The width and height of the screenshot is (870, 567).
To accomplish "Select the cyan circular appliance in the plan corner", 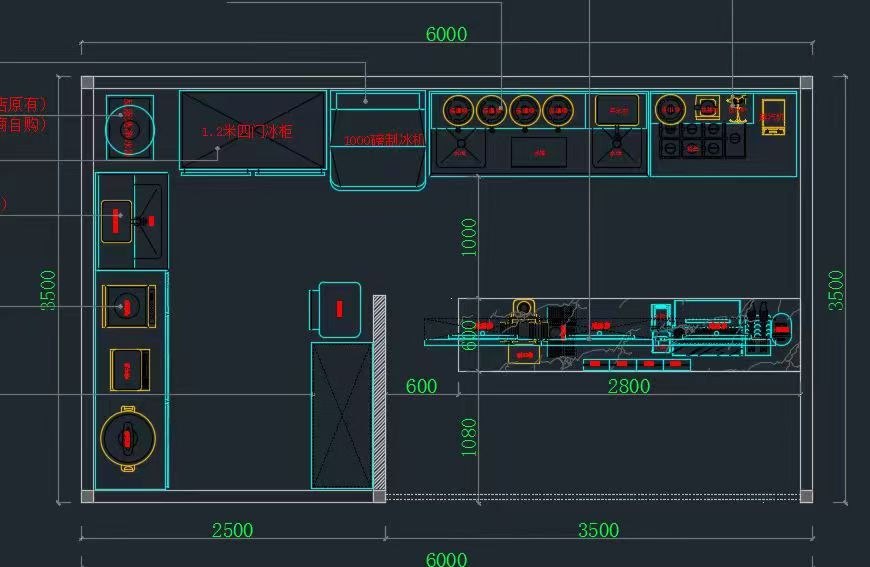I will (130, 129).
